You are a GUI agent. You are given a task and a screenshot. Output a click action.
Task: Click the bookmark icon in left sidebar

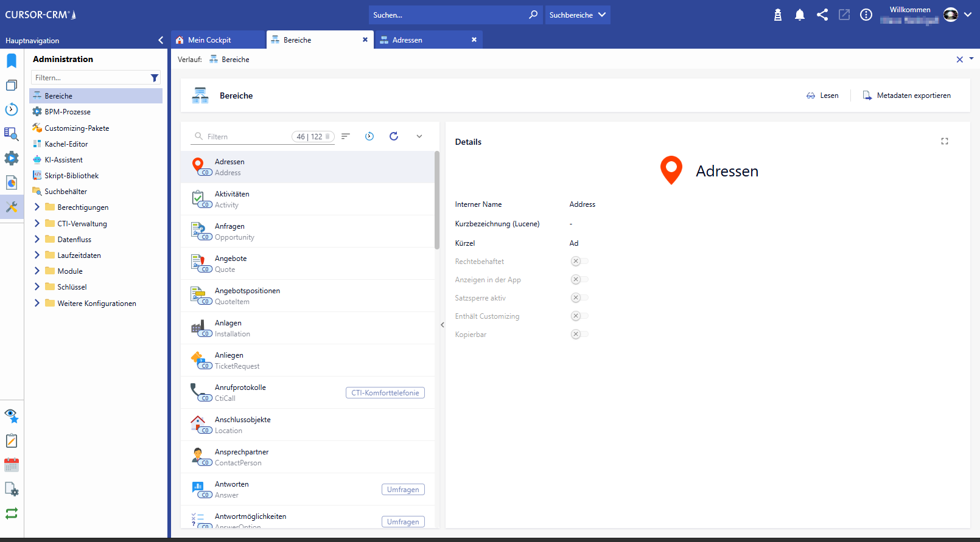(x=12, y=61)
